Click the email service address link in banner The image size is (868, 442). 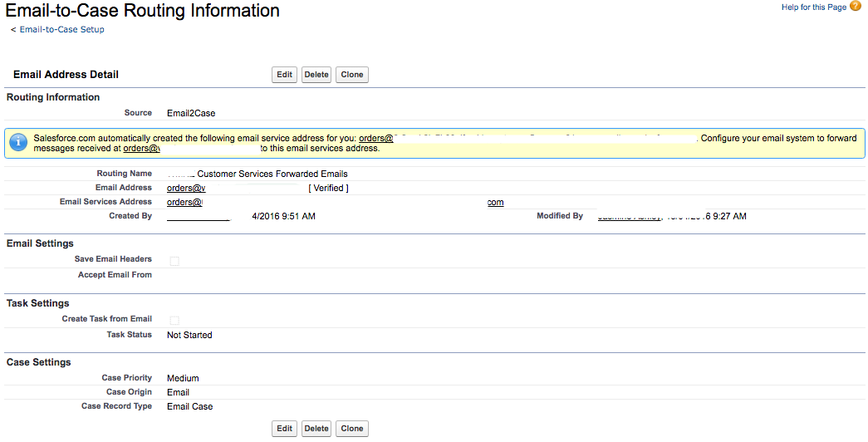[x=375, y=138]
